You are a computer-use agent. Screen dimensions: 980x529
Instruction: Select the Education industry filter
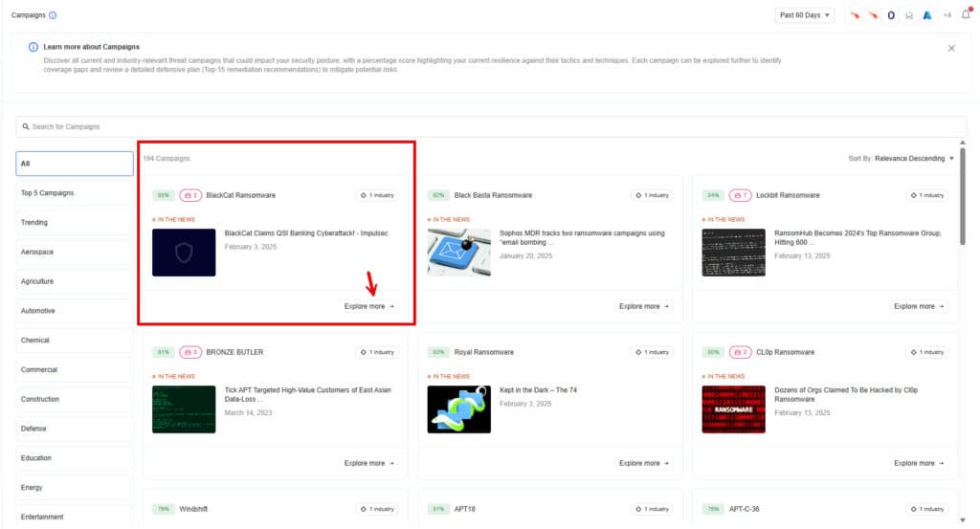pyautogui.click(x=75, y=458)
